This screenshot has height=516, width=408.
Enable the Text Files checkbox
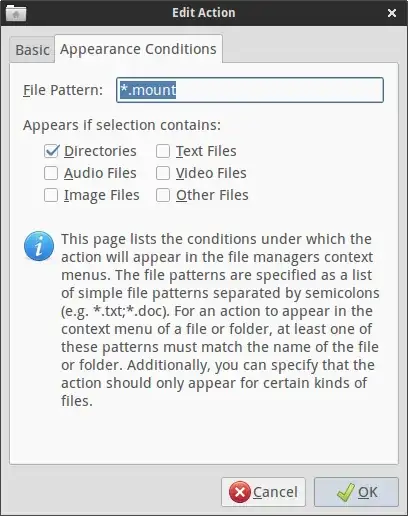[x=163, y=151]
